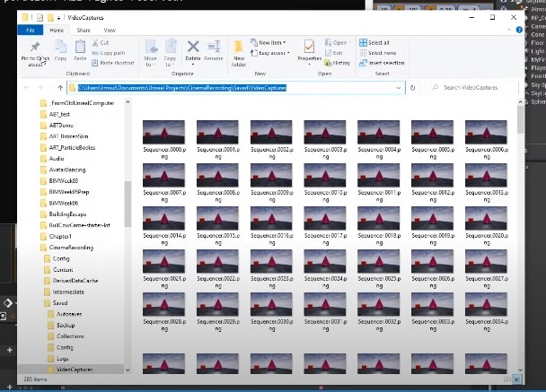Open the Help question mark icon
Image resolution: width=546 pixels, height=392 pixels.
pyautogui.click(x=519, y=30)
